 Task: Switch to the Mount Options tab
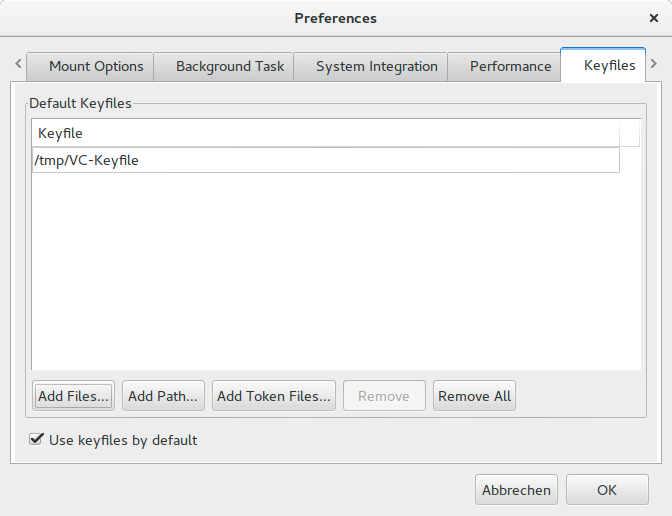(x=96, y=67)
